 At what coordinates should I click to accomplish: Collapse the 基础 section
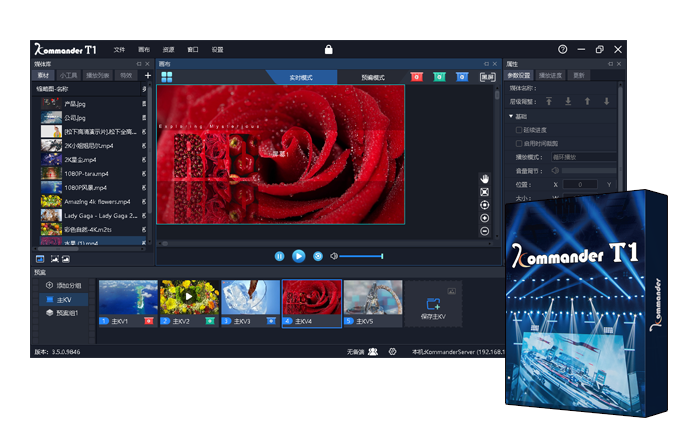511,116
